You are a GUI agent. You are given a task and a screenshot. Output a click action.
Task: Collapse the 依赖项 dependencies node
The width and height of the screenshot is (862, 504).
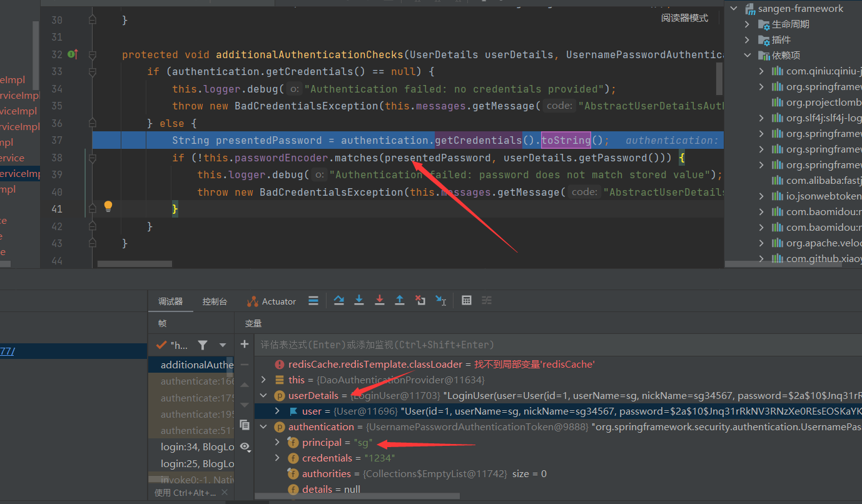[747, 55]
